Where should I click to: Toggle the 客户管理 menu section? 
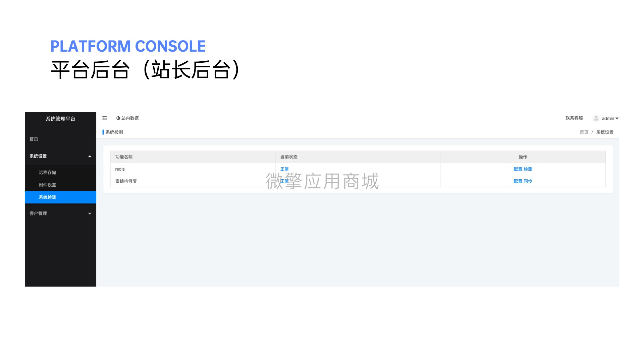pyautogui.click(x=61, y=213)
